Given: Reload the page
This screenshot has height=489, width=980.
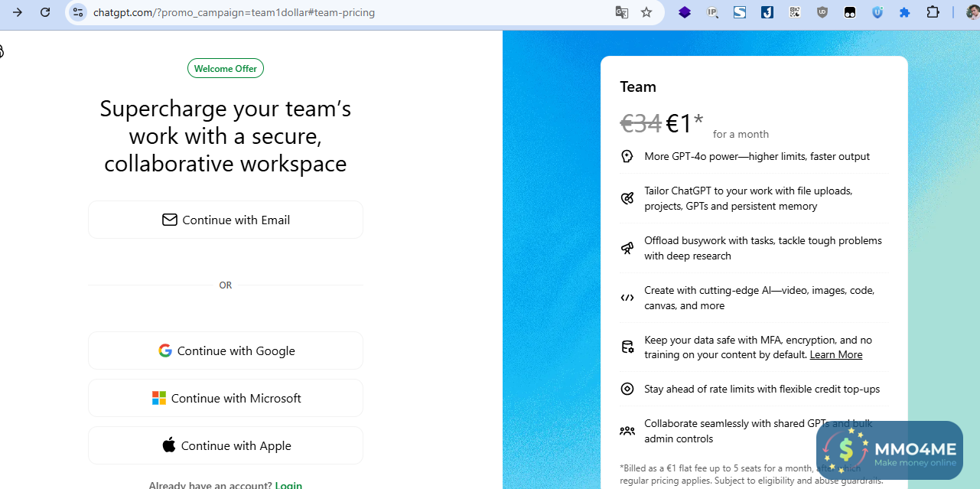Looking at the screenshot, I should (45, 12).
